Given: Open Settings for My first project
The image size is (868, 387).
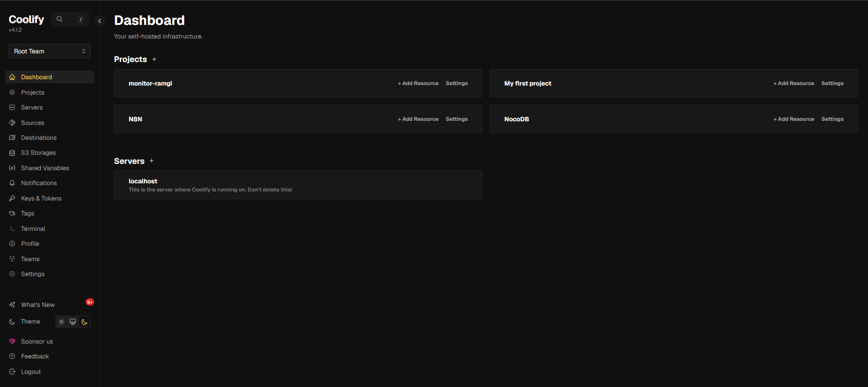Looking at the screenshot, I should 832,83.
